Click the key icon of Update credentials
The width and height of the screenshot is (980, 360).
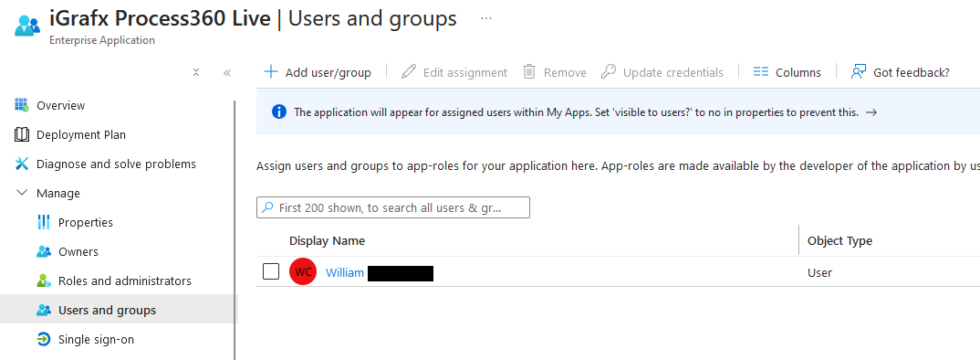[x=608, y=71]
